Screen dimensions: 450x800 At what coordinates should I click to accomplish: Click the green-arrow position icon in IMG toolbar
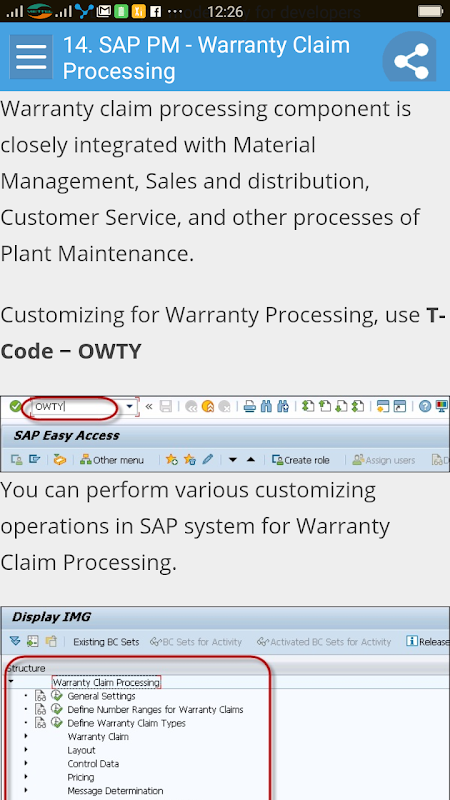pos(33,641)
